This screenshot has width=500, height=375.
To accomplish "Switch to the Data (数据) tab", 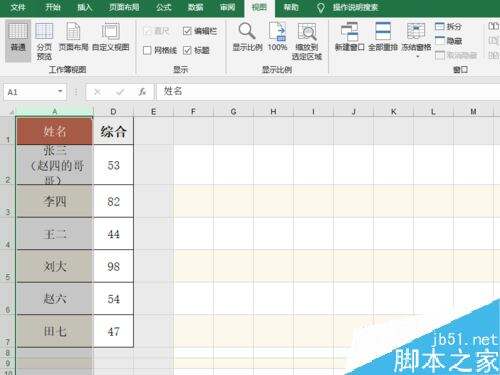I will (x=195, y=7).
